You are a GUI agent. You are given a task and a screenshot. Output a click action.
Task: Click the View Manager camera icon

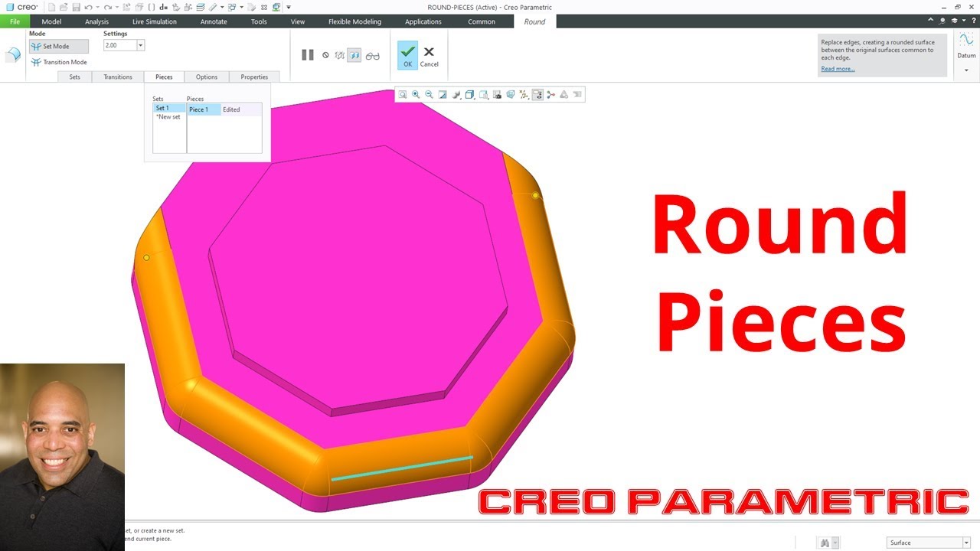click(497, 95)
